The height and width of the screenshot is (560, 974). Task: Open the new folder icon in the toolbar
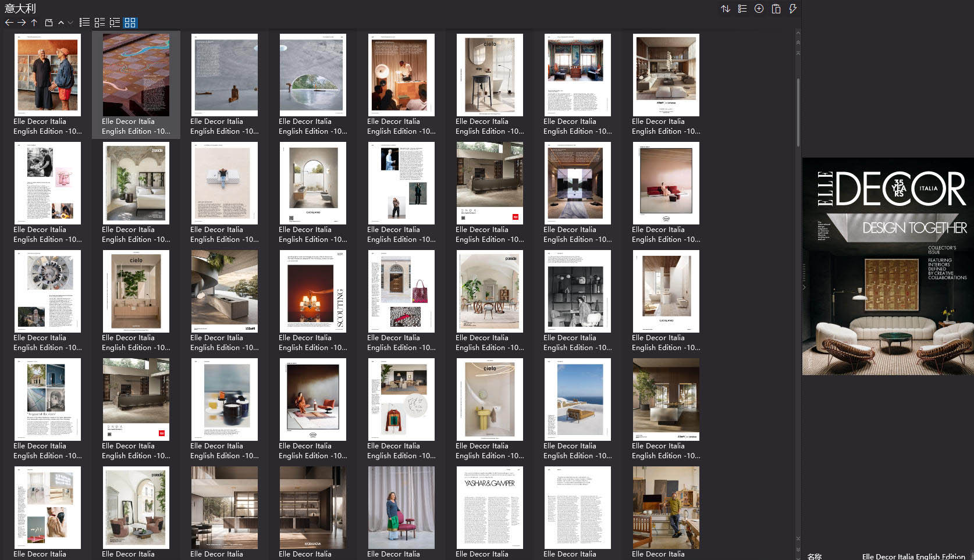48,23
